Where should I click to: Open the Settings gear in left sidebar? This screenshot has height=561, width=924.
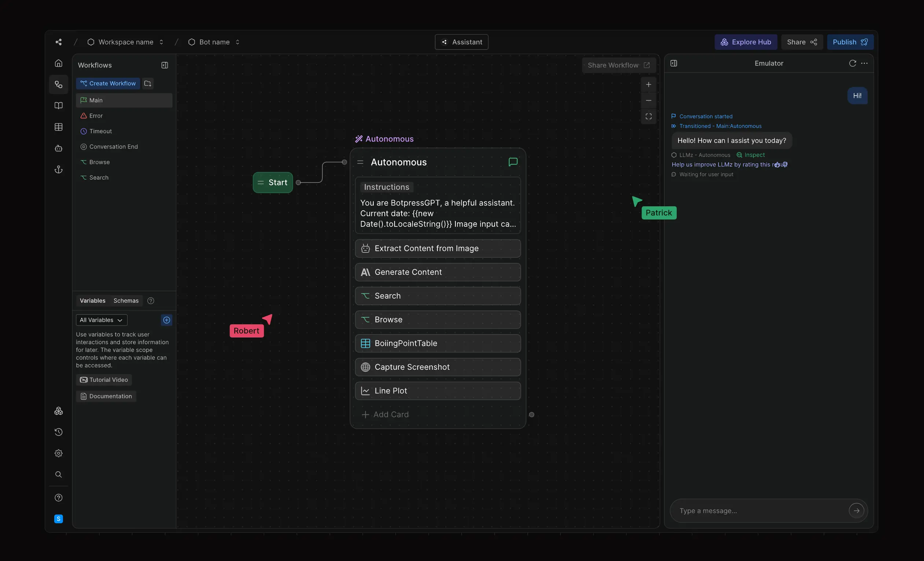point(59,453)
